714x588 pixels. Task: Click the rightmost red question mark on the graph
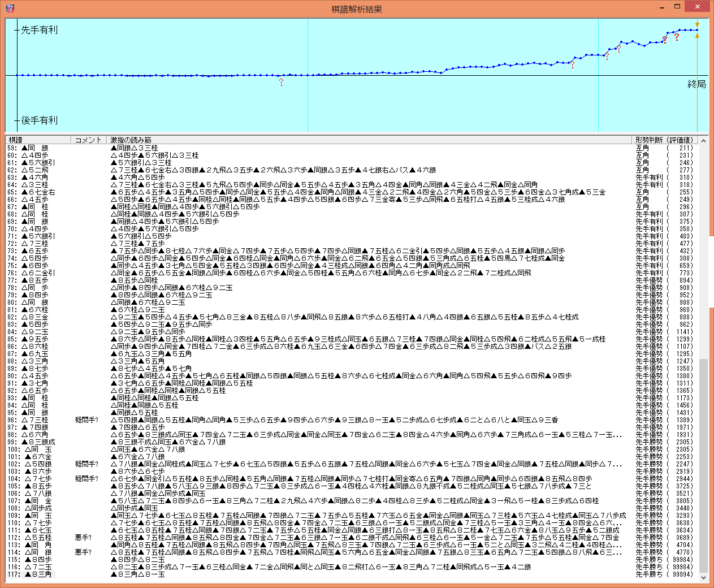pos(677,37)
